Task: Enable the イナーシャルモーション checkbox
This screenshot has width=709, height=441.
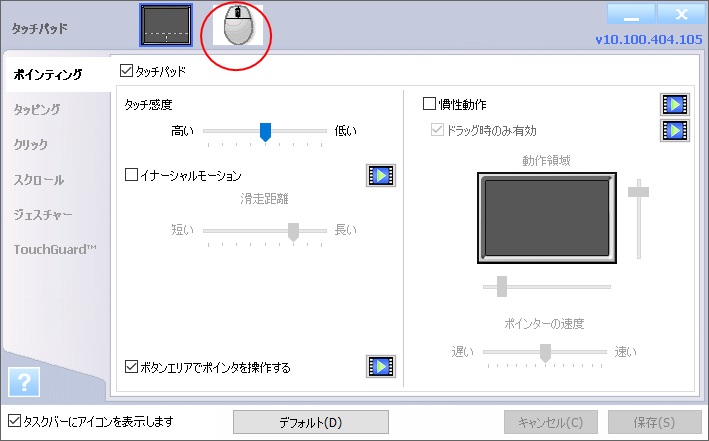Action: coord(131,176)
